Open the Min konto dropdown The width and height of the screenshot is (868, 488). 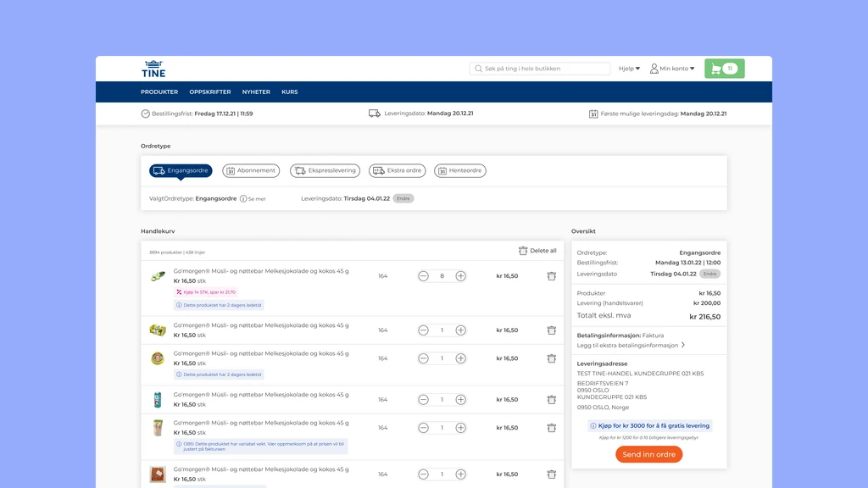[672, 69]
